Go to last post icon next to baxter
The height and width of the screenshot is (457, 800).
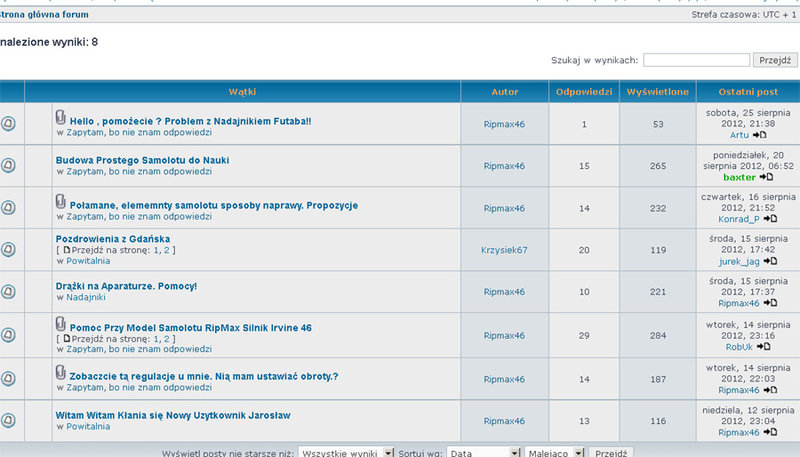click(766, 177)
